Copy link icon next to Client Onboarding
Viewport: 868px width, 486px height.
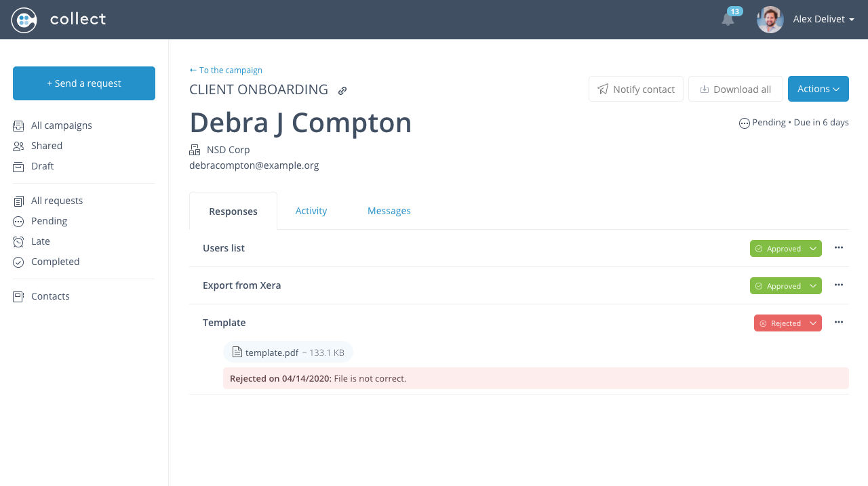click(343, 90)
